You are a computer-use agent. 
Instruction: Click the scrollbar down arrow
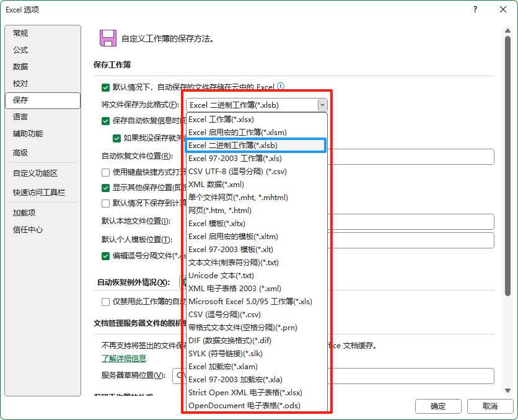(x=507, y=391)
